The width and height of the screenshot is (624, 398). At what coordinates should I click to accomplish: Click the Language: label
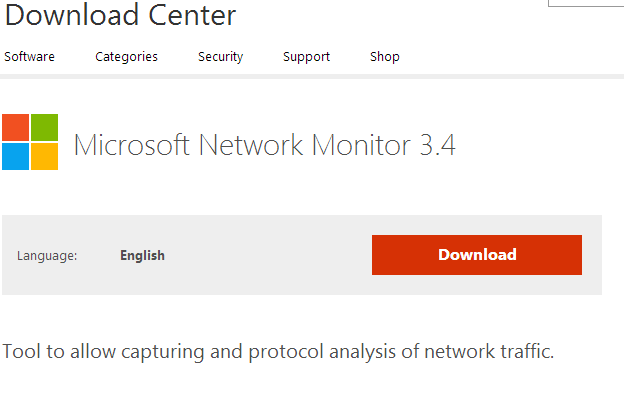pos(47,256)
